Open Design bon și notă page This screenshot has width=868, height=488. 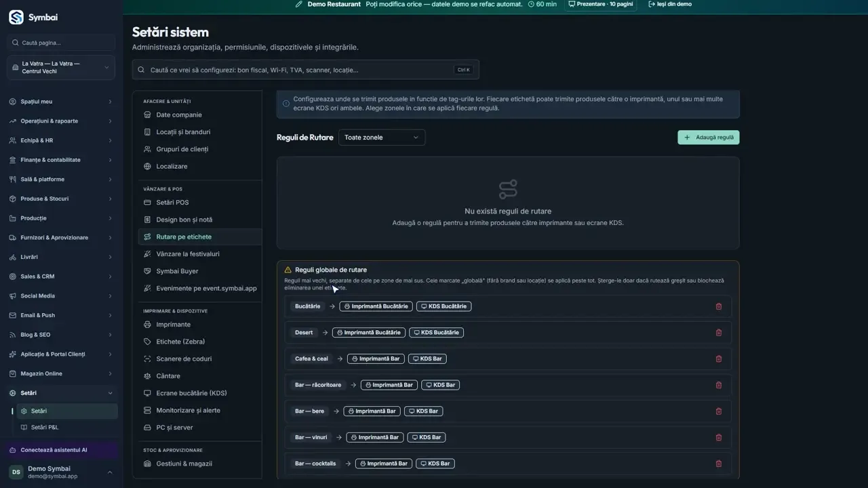[x=200, y=220]
